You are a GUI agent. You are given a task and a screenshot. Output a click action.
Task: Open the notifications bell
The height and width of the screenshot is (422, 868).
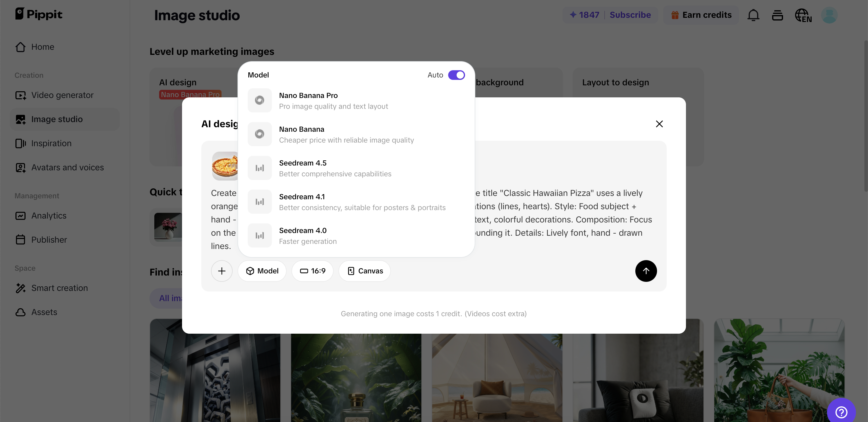pos(753,15)
